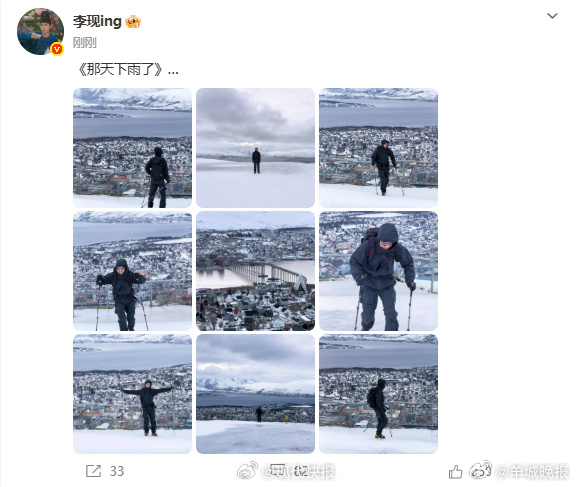Image resolution: width=576 pixels, height=487 pixels.
Task: Click the repost count 33
Action: point(117,471)
